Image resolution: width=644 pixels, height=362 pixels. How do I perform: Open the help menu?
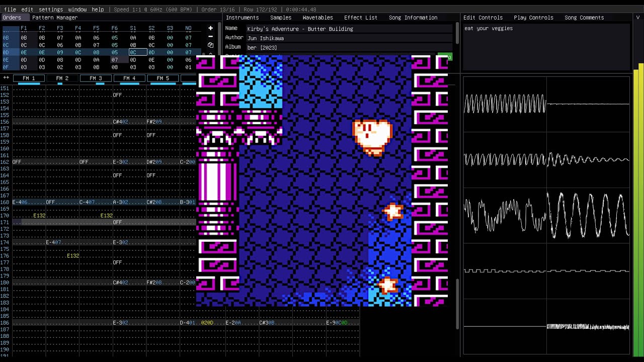click(x=98, y=10)
